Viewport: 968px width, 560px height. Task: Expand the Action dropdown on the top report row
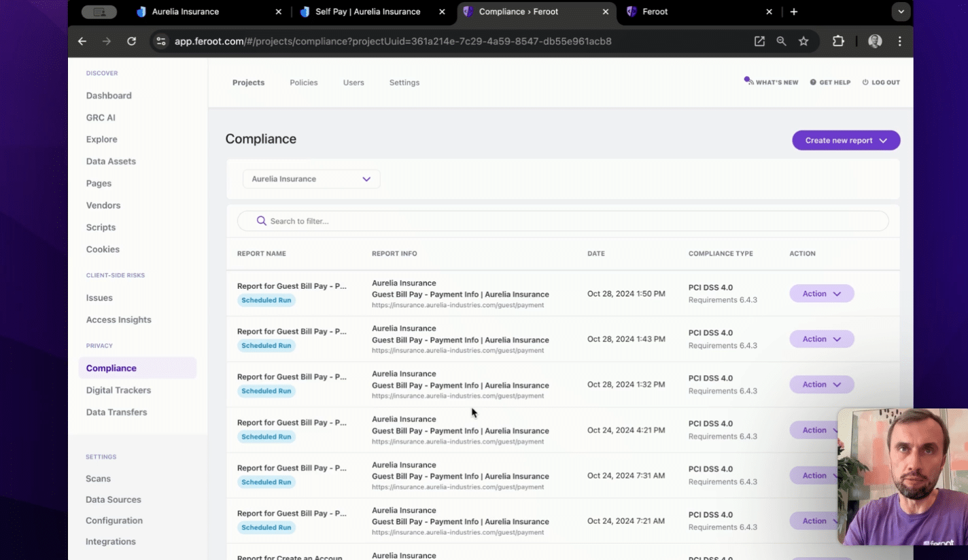821,293
